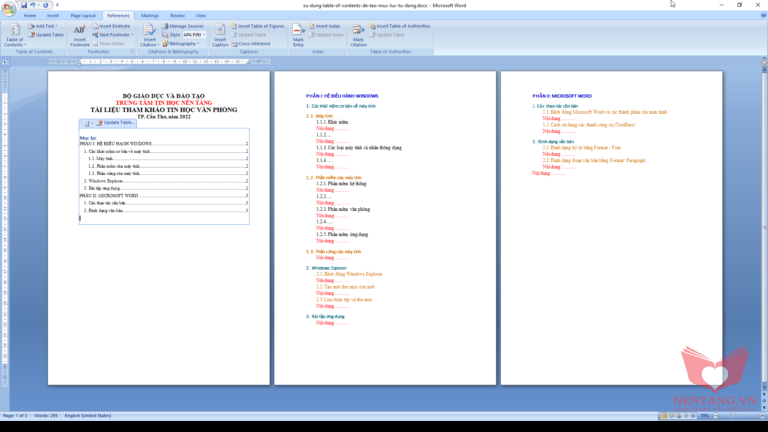Click Manage Sources in Citations group
This screenshot has height=432, width=768.
(x=184, y=25)
